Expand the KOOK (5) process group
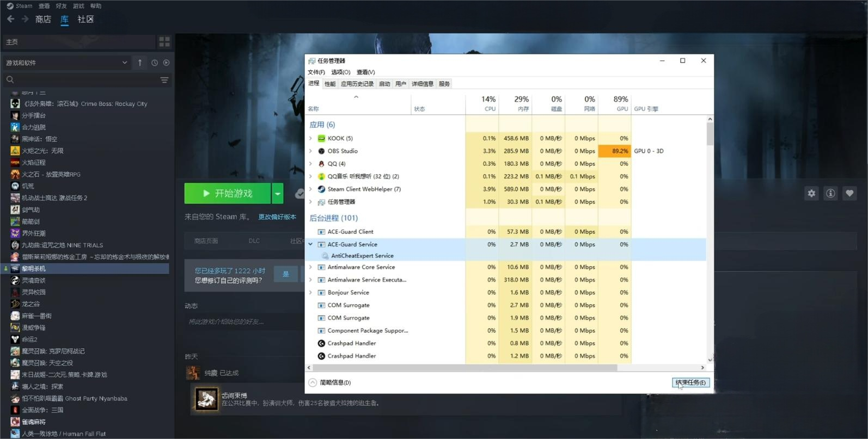This screenshot has width=868, height=439. 311,138
